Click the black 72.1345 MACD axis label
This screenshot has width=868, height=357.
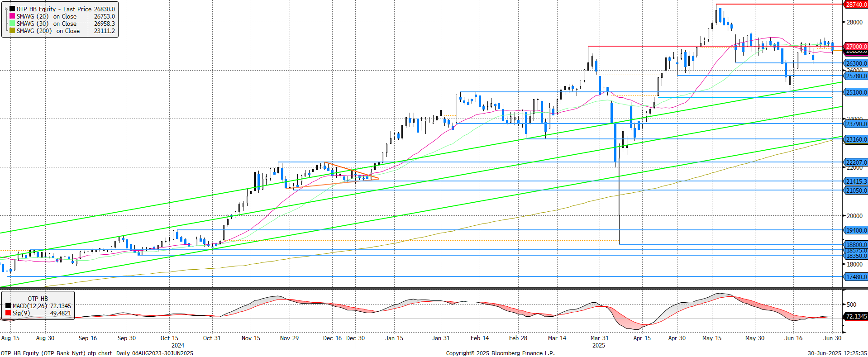pyautogui.click(x=856, y=316)
